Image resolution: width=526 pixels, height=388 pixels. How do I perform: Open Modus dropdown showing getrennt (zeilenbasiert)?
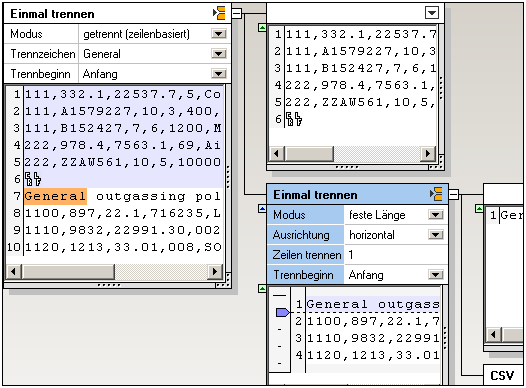coord(219,34)
